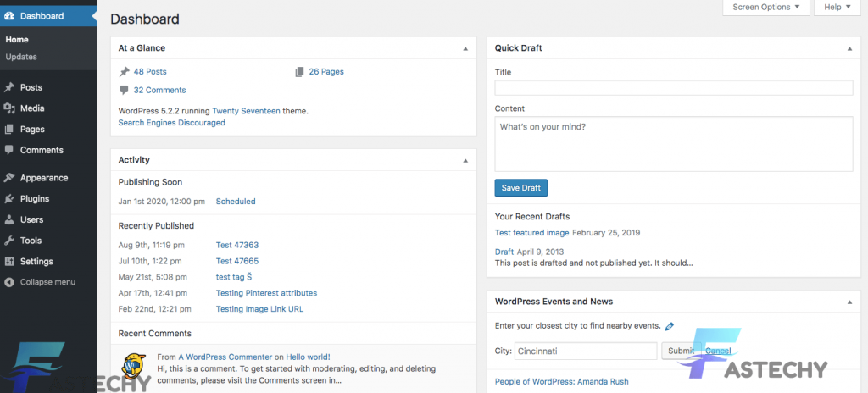The image size is (868, 393).
Task: Open the Testing Image Link URL post
Action: (259, 309)
